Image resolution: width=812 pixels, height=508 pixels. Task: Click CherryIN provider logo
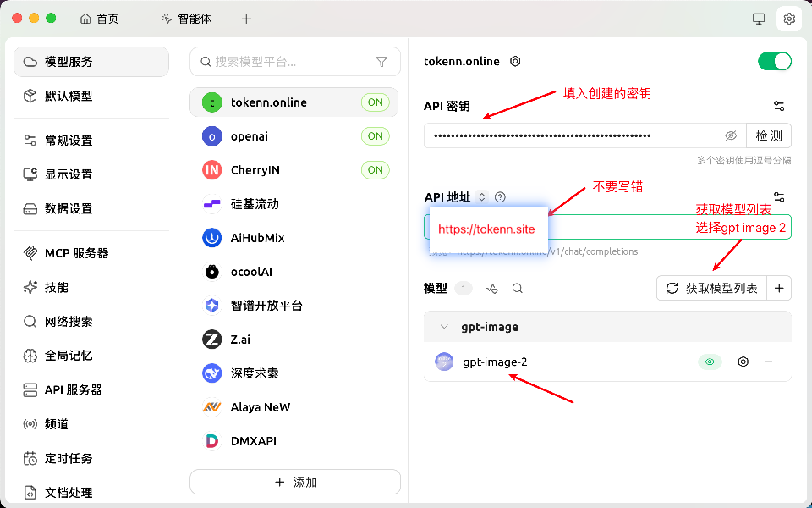[x=211, y=170]
